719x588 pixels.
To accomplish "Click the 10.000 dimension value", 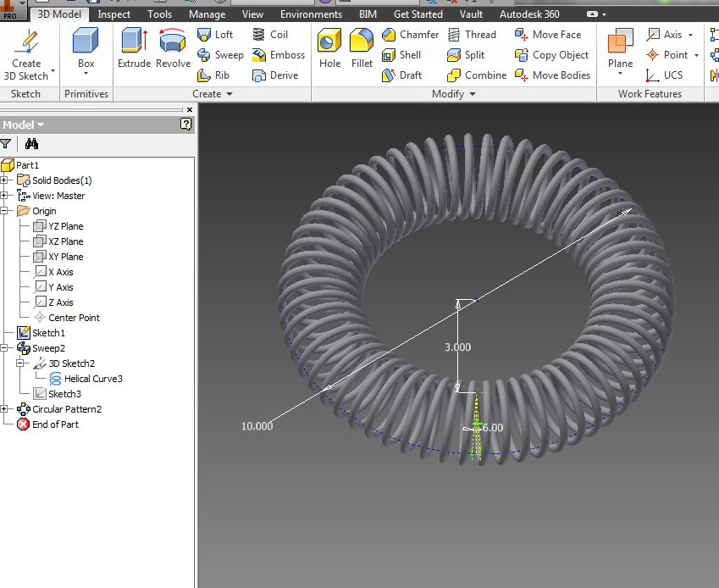I will [x=257, y=426].
